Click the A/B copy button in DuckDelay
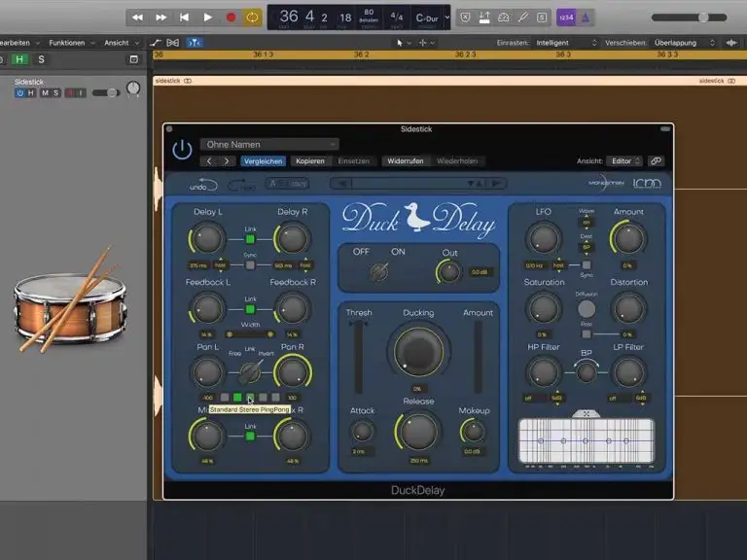 click(287, 184)
